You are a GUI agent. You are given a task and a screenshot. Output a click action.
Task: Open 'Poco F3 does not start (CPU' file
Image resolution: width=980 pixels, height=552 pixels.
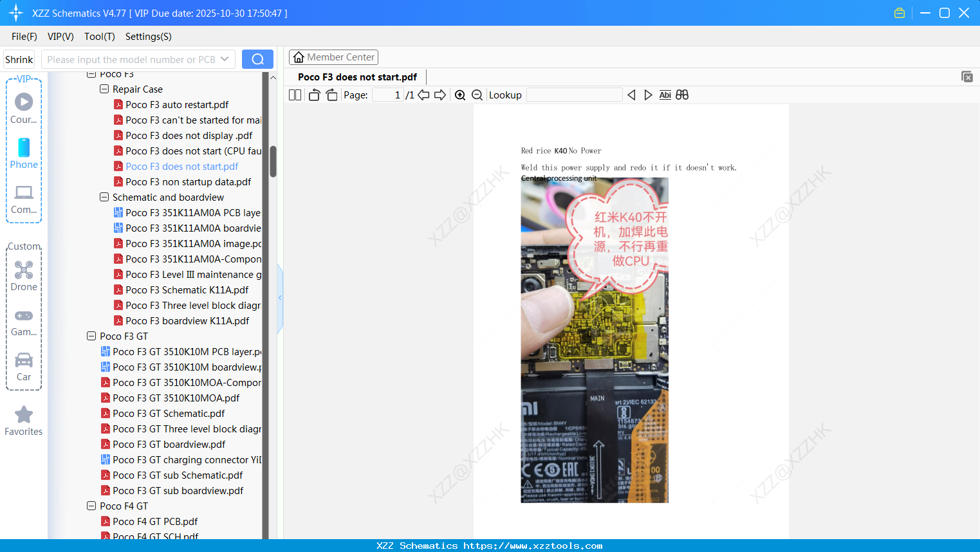194,151
